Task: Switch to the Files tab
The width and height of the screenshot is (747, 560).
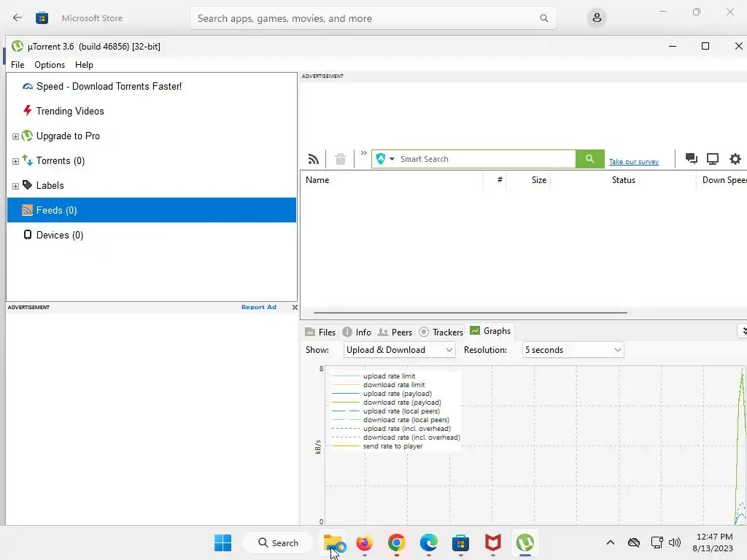Action: point(320,332)
